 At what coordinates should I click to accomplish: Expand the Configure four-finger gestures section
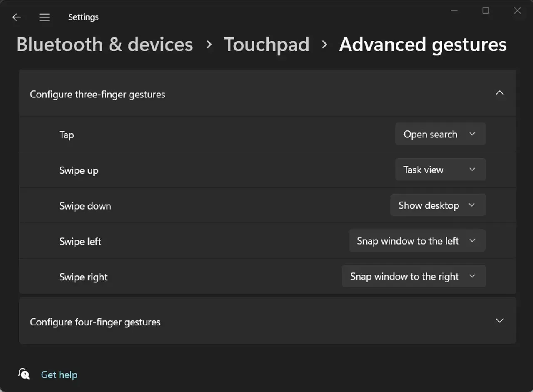[x=499, y=321]
